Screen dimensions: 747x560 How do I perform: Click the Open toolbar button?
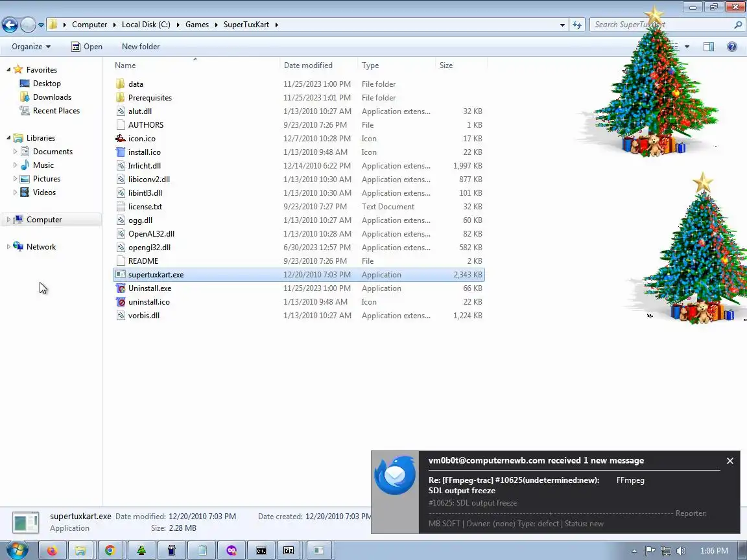pos(87,47)
